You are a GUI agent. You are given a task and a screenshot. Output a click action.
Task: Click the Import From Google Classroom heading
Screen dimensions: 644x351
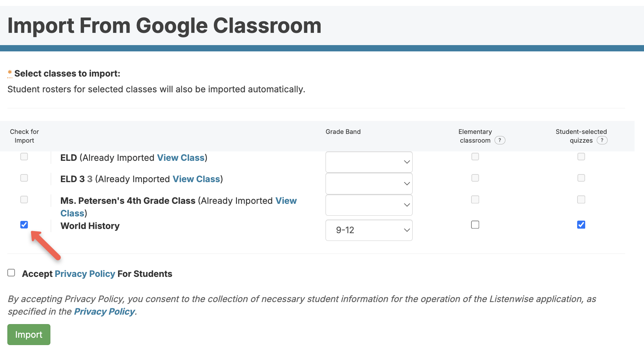tap(164, 26)
